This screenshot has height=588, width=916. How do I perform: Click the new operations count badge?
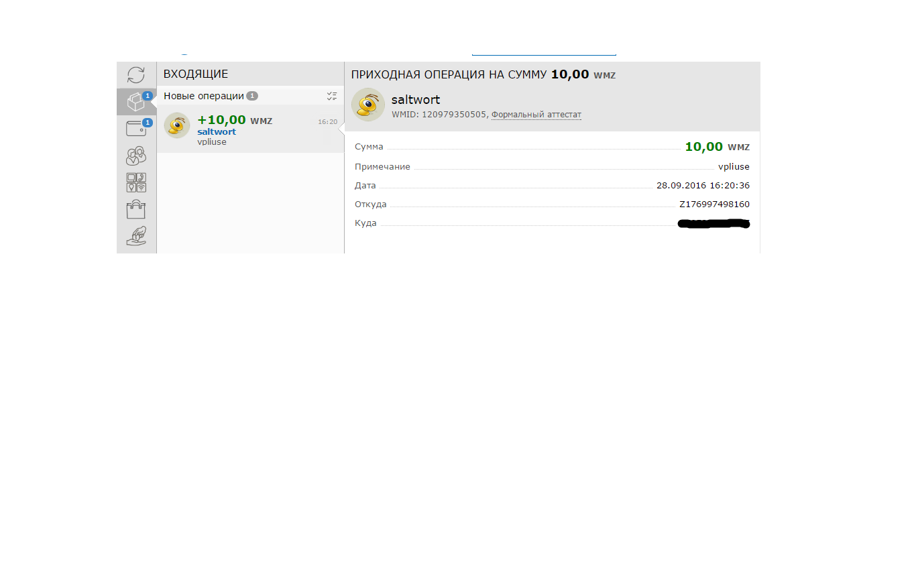coord(252,96)
